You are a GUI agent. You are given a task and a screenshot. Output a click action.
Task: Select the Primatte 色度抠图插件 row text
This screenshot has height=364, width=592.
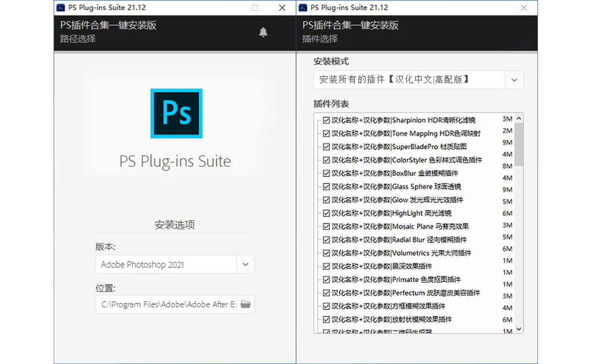tap(396, 280)
